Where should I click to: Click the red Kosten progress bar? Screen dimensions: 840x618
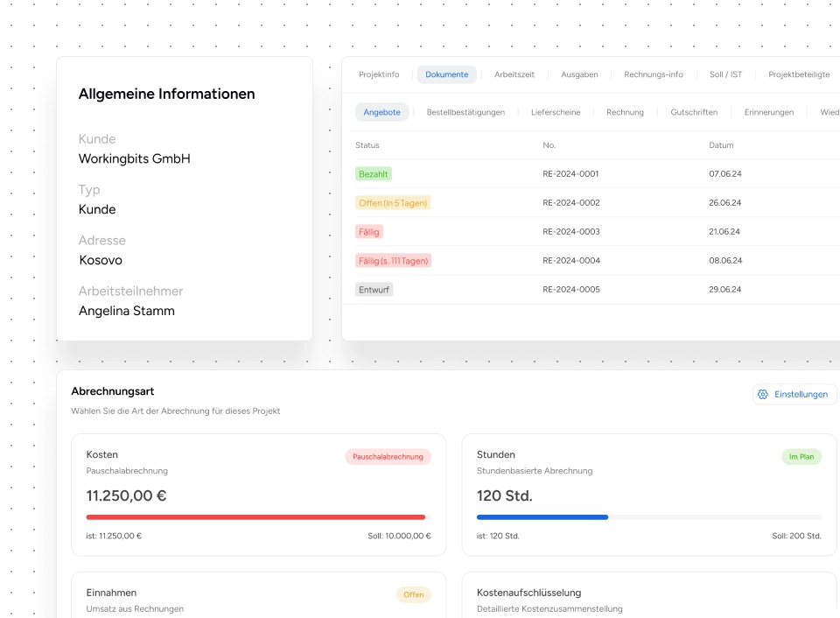[255, 517]
